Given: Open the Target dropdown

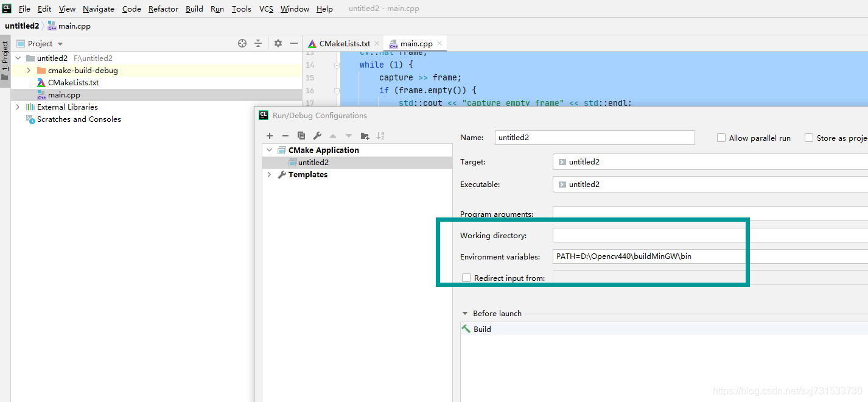Looking at the screenshot, I should click(x=710, y=161).
